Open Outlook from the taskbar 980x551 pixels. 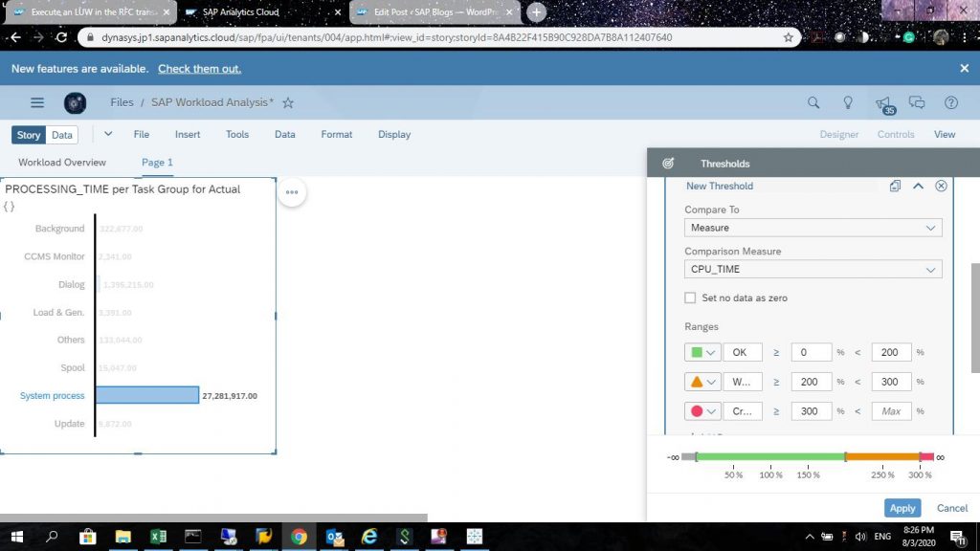point(334,537)
